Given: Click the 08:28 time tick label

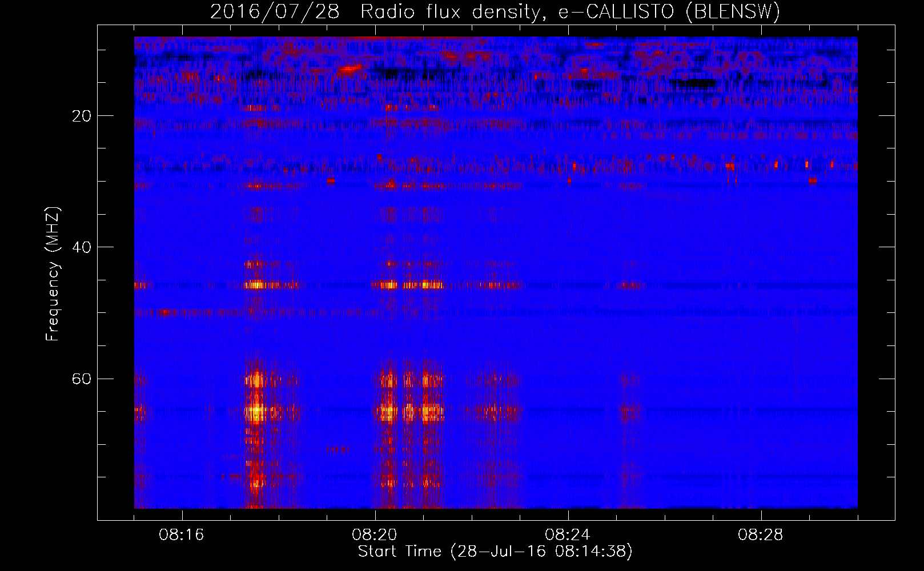Looking at the screenshot, I should [761, 535].
